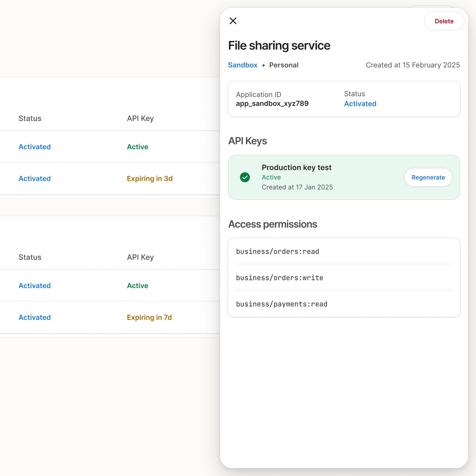The height and width of the screenshot is (476, 476).
Task: Open the Sandbox environment link
Action: (x=243, y=65)
